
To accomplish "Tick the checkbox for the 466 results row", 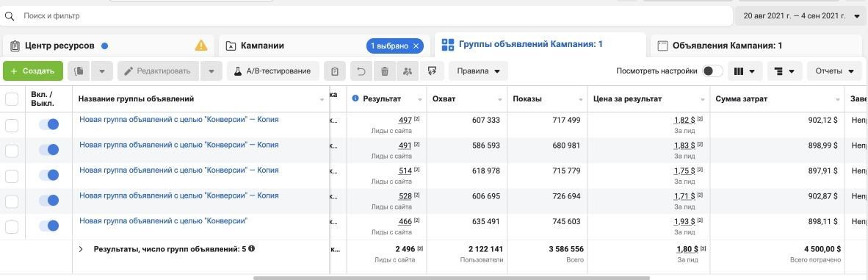I will (x=12, y=226).
